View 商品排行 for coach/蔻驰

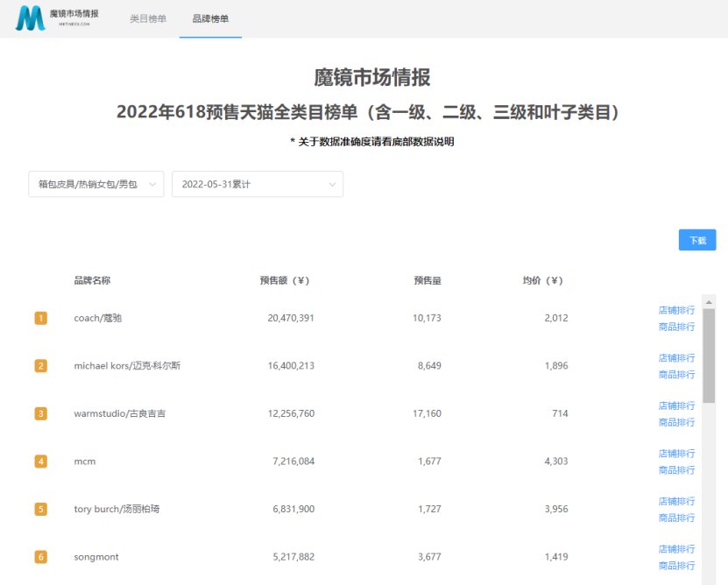click(676, 327)
